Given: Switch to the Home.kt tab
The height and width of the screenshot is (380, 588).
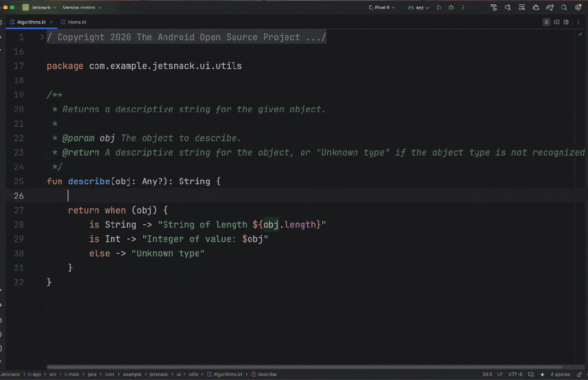Looking at the screenshot, I should (x=77, y=22).
